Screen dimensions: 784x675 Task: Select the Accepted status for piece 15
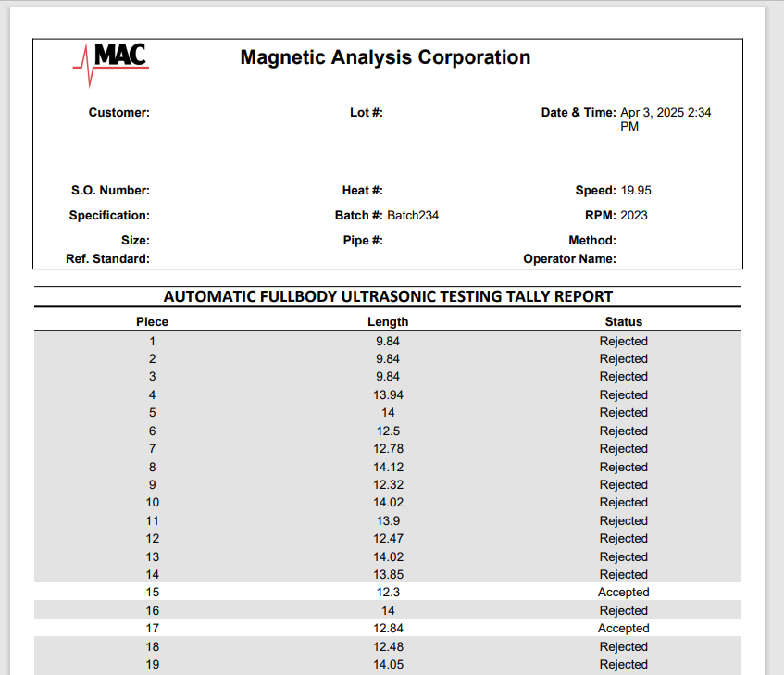pyautogui.click(x=623, y=592)
